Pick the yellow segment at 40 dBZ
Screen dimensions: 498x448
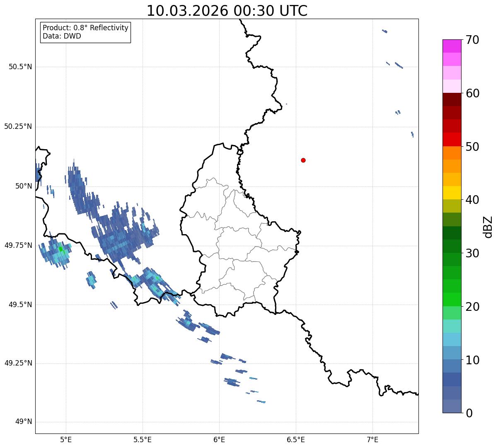(452, 193)
